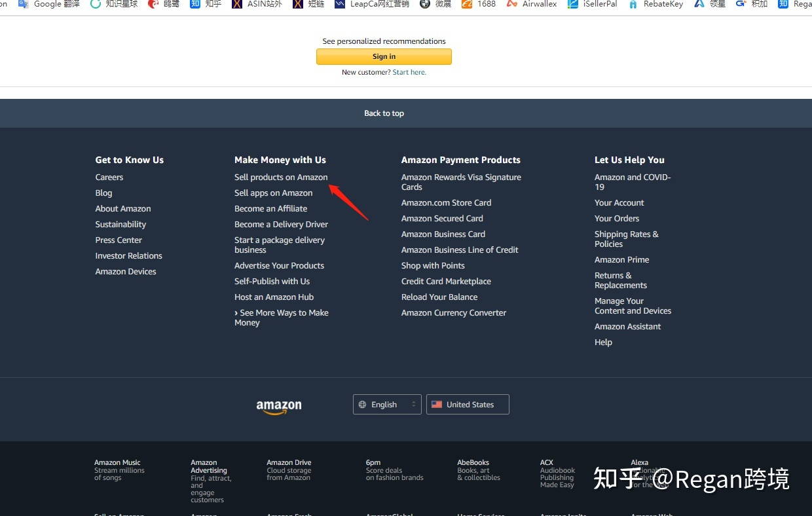Open Amazon Business Line of Credit
The width and height of the screenshot is (812, 516).
point(460,250)
